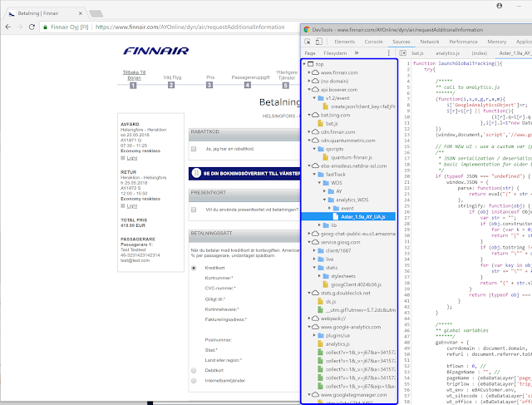Switch to DevTools Elements tab
The height and width of the screenshot is (405, 532).
pyautogui.click(x=344, y=42)
